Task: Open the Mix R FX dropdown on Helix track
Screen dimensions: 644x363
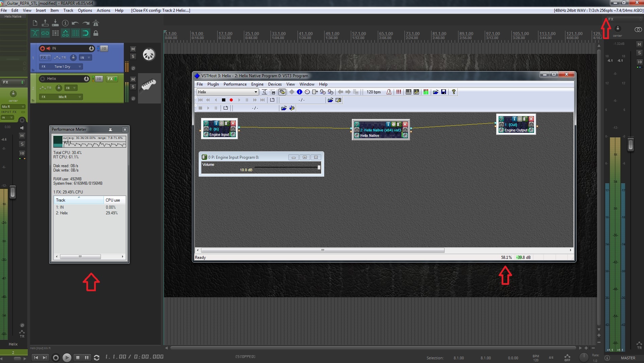Action: pyautogui.click(x=61, y=97)
